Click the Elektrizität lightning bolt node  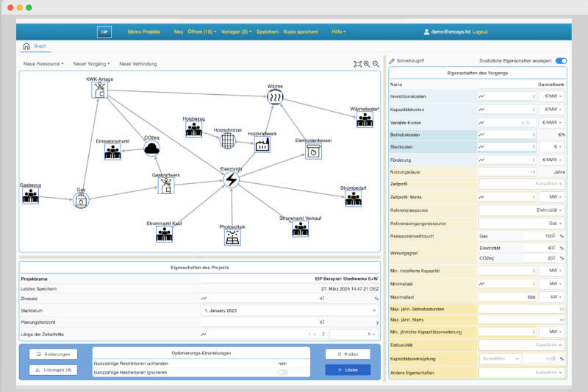(x=232, y=179)
